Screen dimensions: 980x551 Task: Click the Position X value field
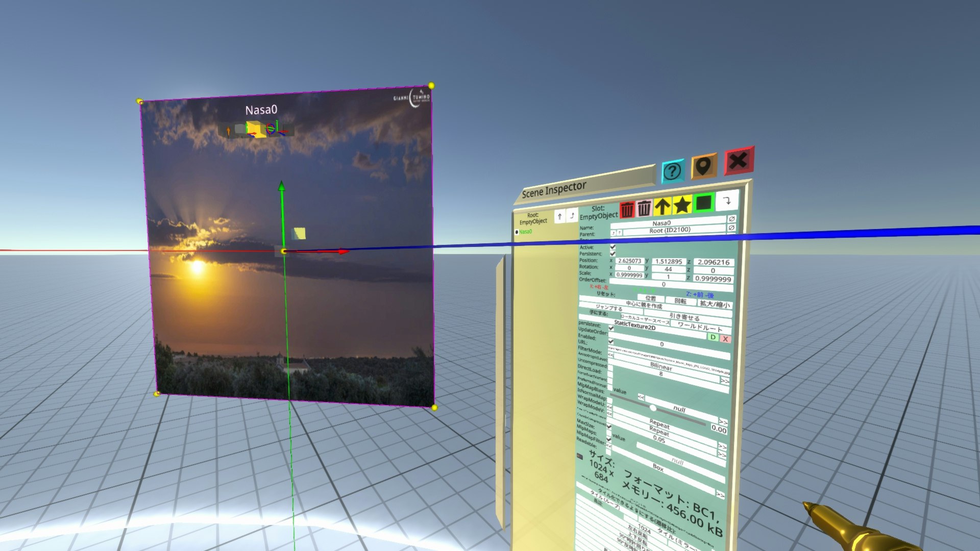(629, 261)
